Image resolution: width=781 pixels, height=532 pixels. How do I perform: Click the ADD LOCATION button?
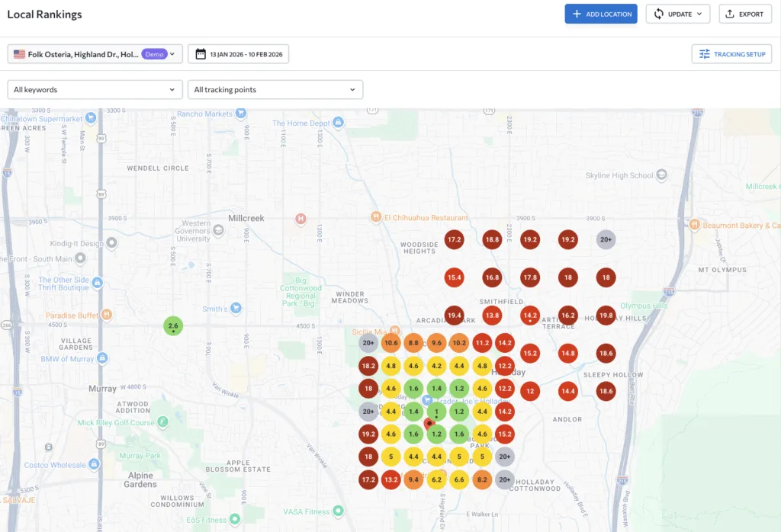click(601, 14)
